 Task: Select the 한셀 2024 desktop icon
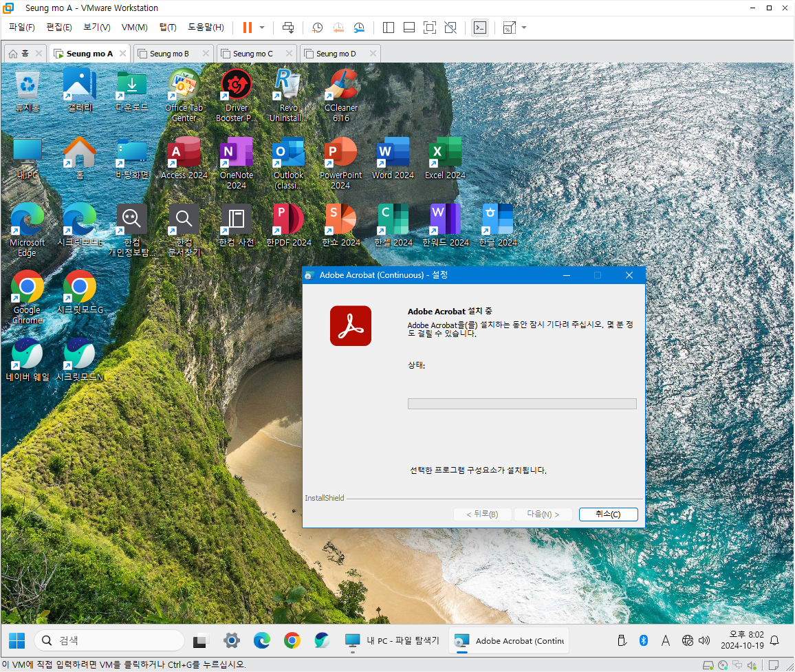[393, 226]
